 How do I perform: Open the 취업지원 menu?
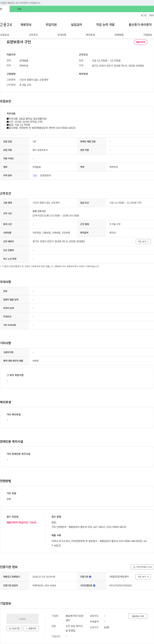click(x=51, y=25)
